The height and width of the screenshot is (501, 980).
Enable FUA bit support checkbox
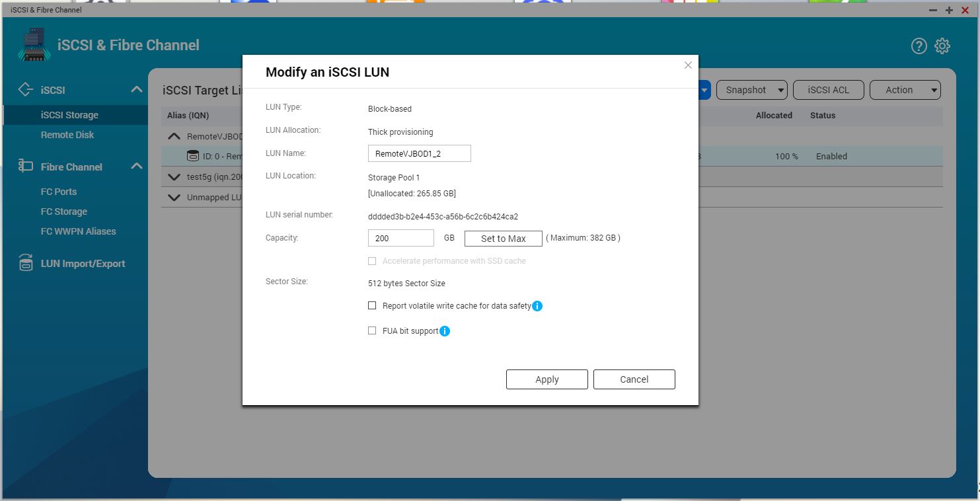(x=372, y=331)
